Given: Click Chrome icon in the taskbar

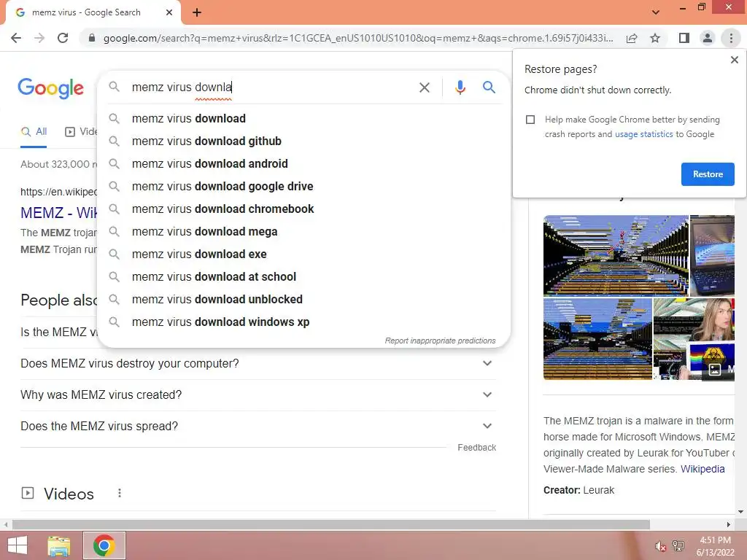Looking at the screenshot, I should tap(104, 545).
